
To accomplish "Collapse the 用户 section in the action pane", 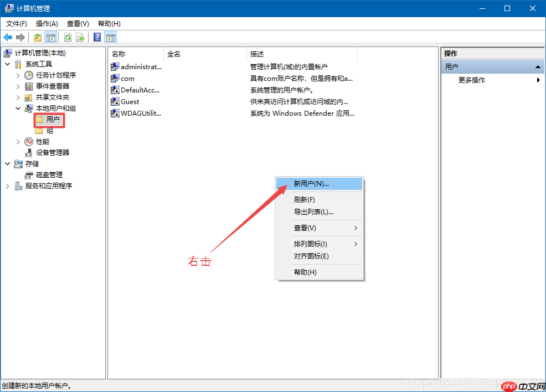I will (539, 66).
